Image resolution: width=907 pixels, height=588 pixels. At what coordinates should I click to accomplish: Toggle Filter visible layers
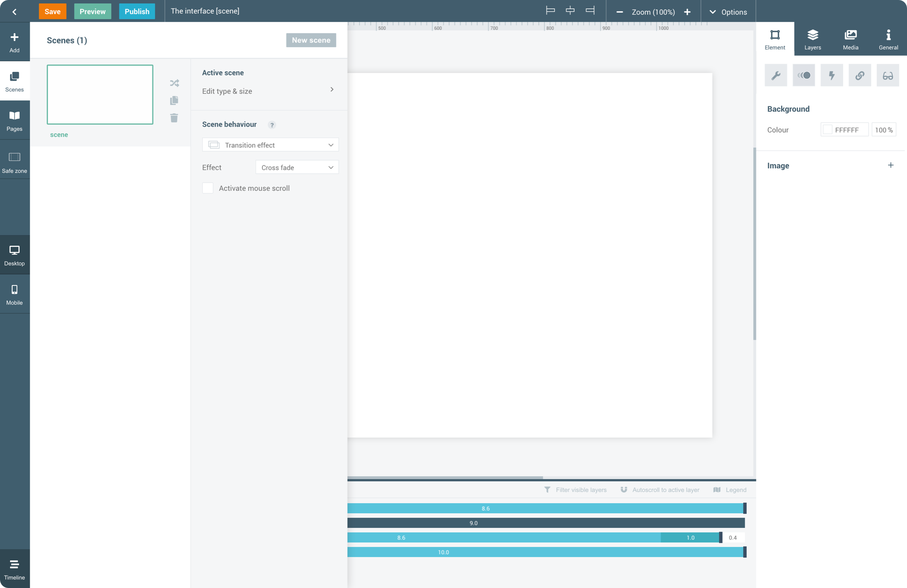pyautogui.click(x=576, y=490)
